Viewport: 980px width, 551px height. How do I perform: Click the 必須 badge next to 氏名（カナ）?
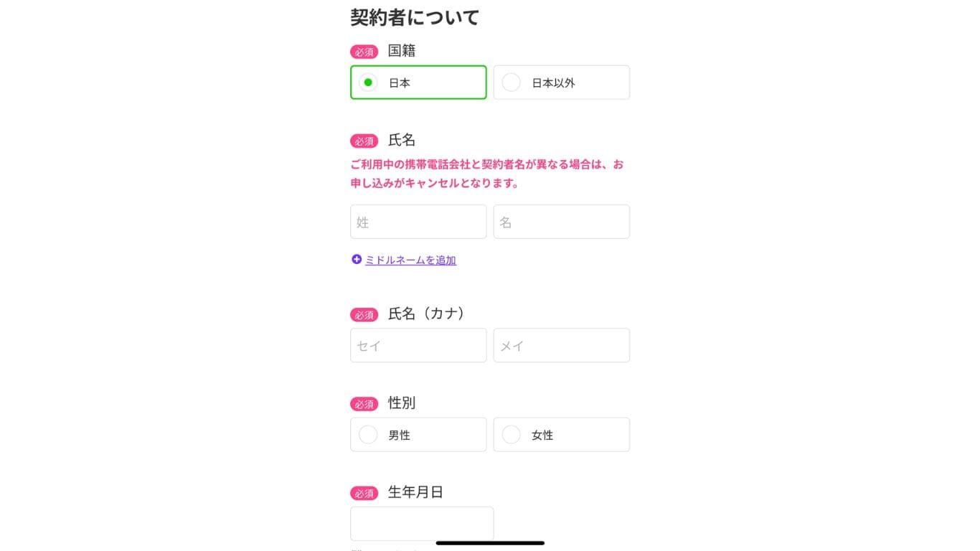click(x=364, y=314)
